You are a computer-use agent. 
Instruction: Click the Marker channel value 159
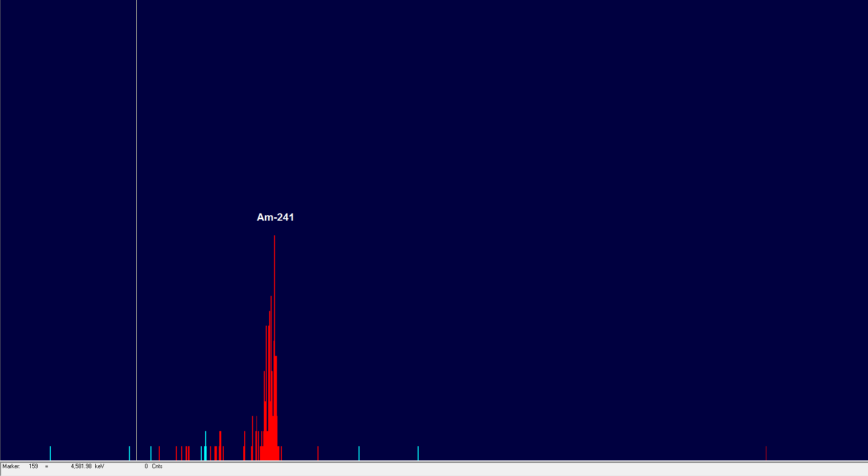click(x=33, y=466)
